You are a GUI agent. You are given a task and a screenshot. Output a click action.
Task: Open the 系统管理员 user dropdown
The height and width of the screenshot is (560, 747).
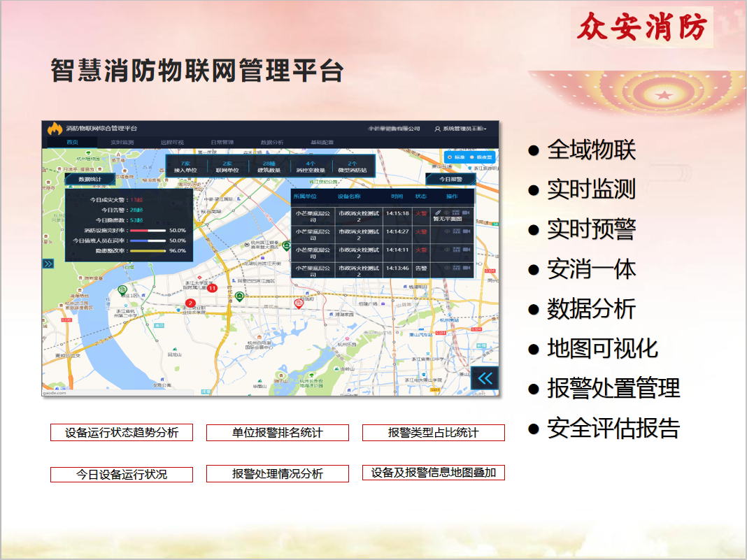click(x=461, y=129)
